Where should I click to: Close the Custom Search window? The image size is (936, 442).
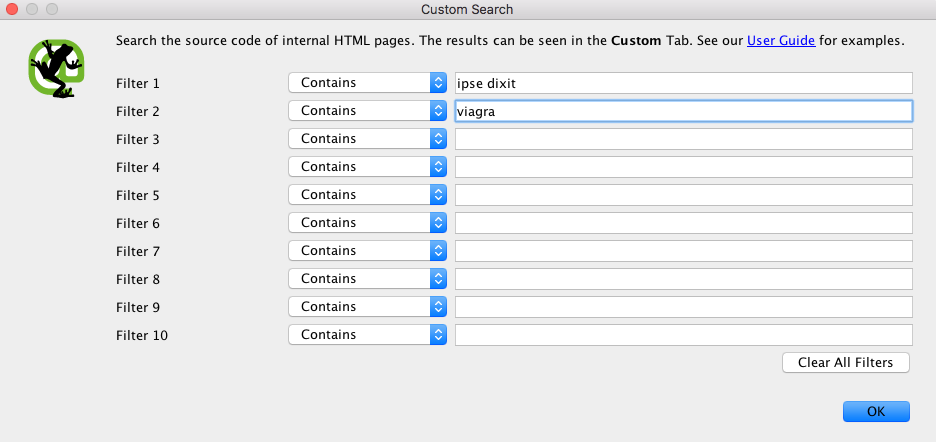(14, 9)
